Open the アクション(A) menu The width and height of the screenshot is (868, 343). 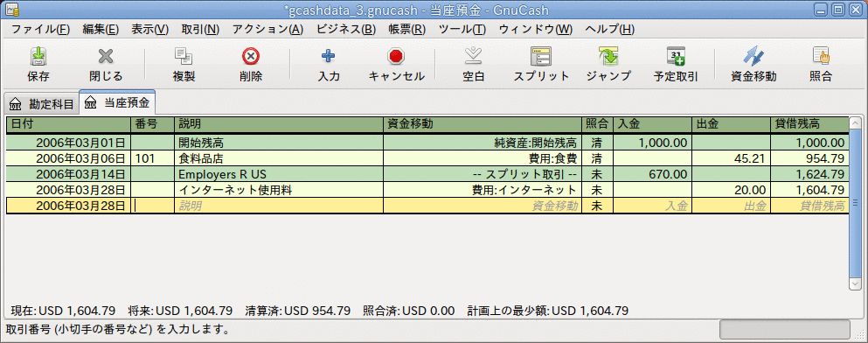pos(268,30)
